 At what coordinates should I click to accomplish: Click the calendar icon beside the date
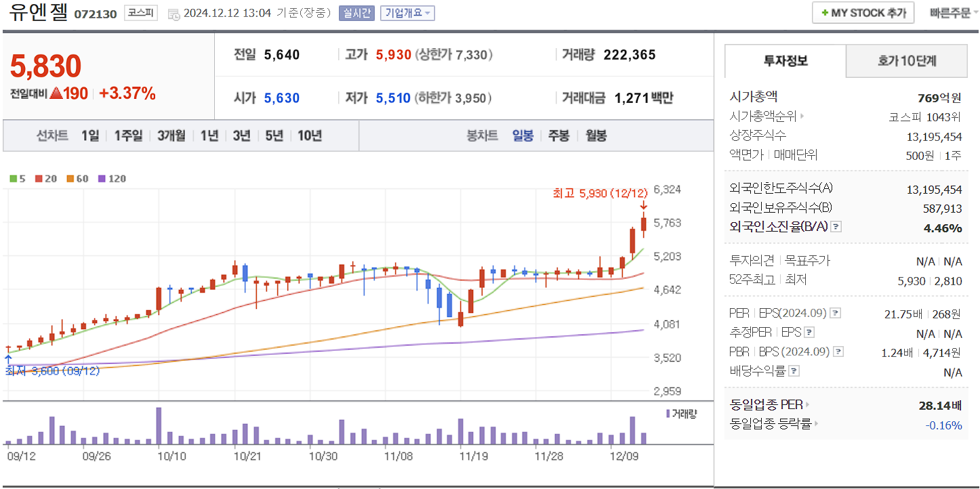click(x=173, y=13)
